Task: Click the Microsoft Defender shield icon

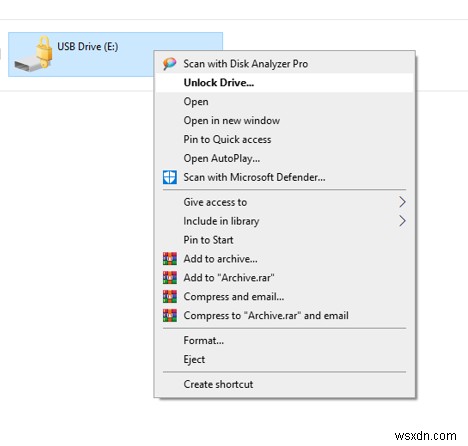Action: click(x=170, y=177)
